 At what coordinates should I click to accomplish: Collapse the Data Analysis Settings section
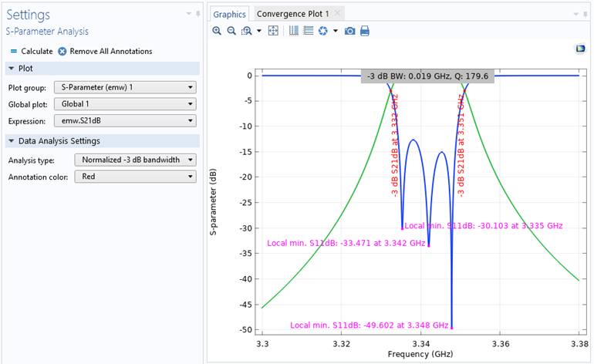click(12, 141)
